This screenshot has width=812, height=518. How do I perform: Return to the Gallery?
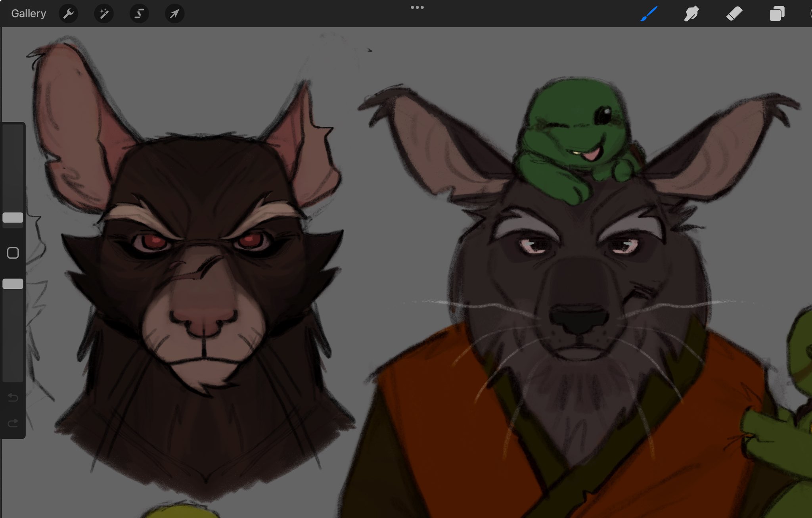pyautogui.click(x=29, y=13)
